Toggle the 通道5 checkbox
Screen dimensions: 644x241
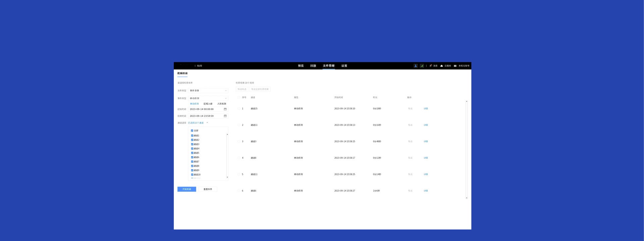[x=192, y=153]
